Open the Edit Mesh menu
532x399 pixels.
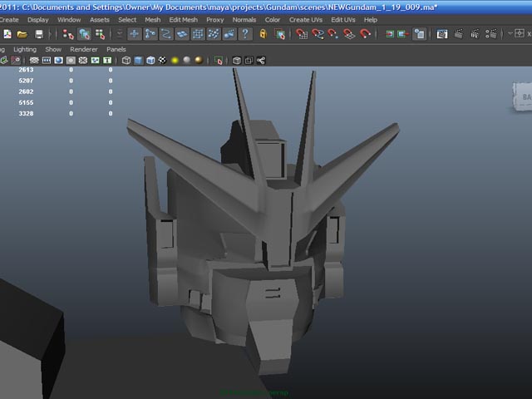click(x=183, y=20)
